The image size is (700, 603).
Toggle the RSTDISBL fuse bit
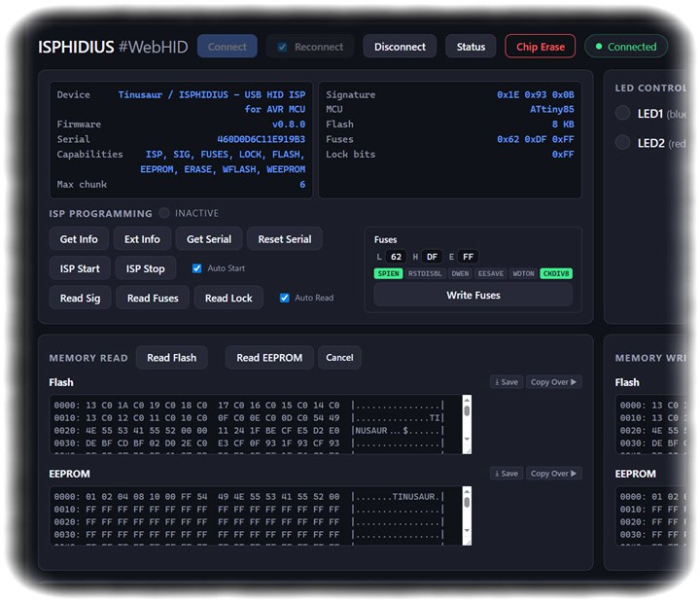425,273
